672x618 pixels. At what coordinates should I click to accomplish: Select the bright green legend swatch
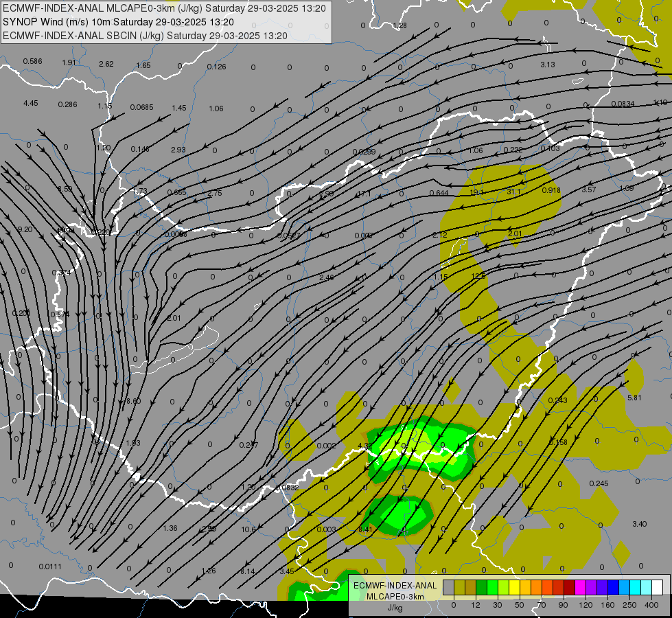(x=492, y=587)
